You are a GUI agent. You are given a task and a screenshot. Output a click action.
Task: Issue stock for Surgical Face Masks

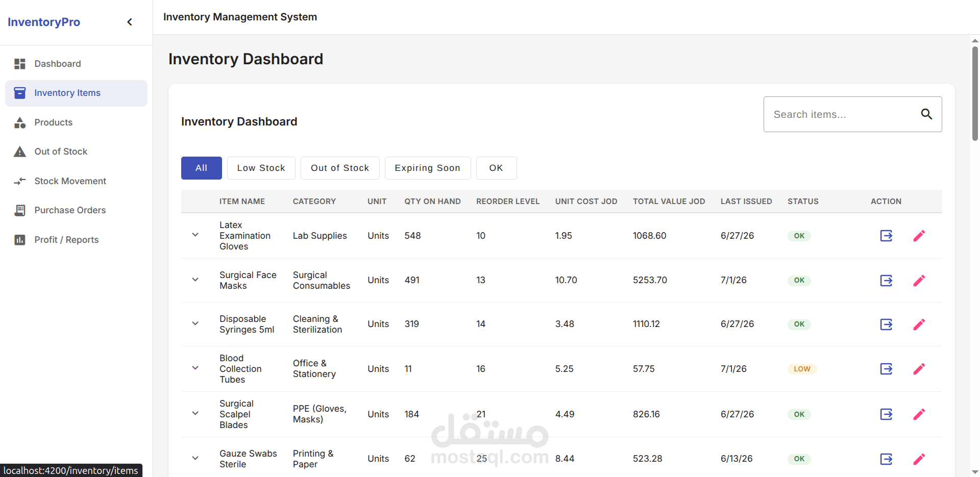click(886, 280)
